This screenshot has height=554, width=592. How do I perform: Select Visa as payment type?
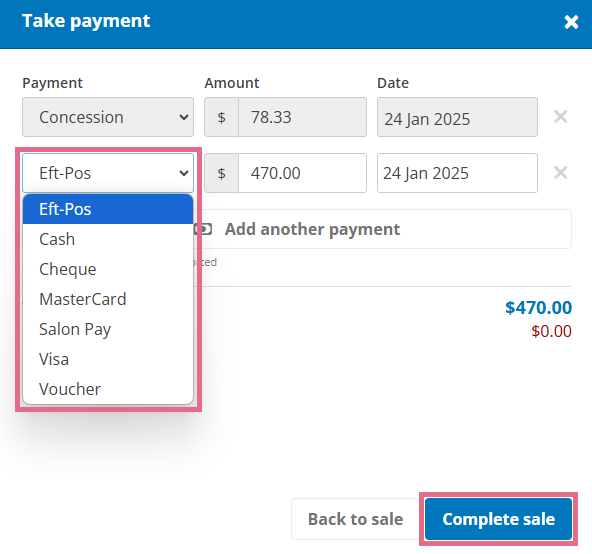coord(108,359)
